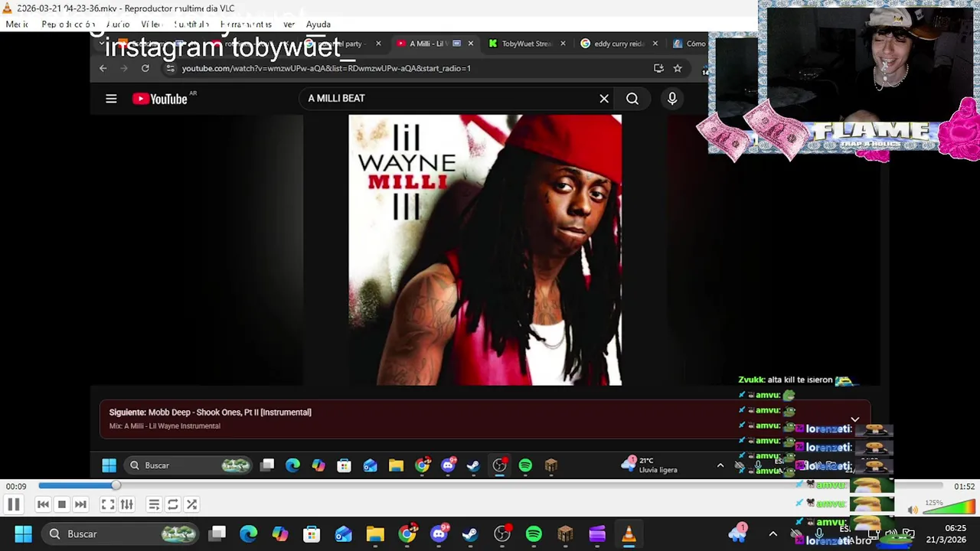
Task: Mute audio with VLC speaker icon
Action: 913,510
